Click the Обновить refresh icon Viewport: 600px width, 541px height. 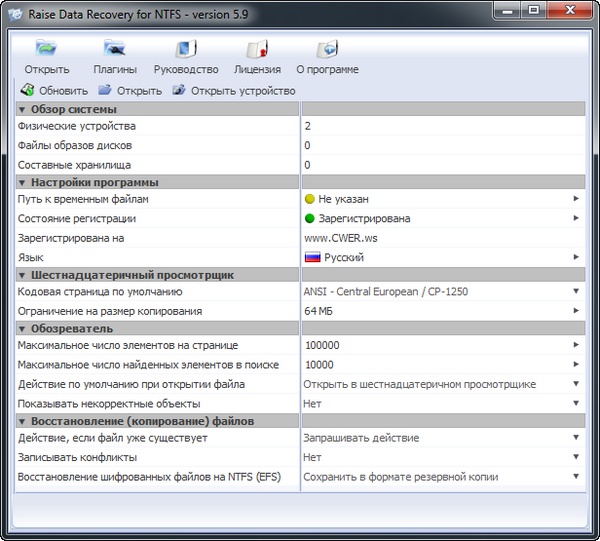[x=27, y=90]
